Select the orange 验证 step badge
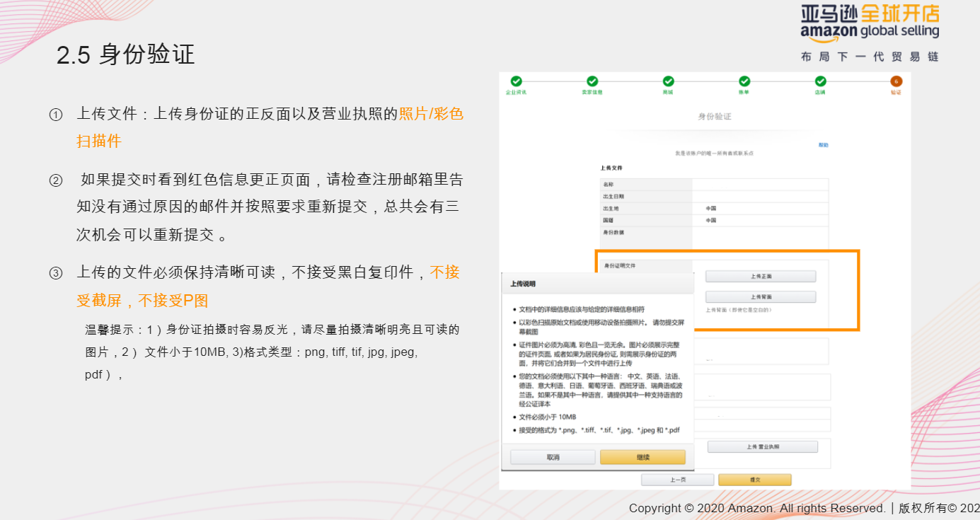980x520 pixels. [x=896, y=81]
